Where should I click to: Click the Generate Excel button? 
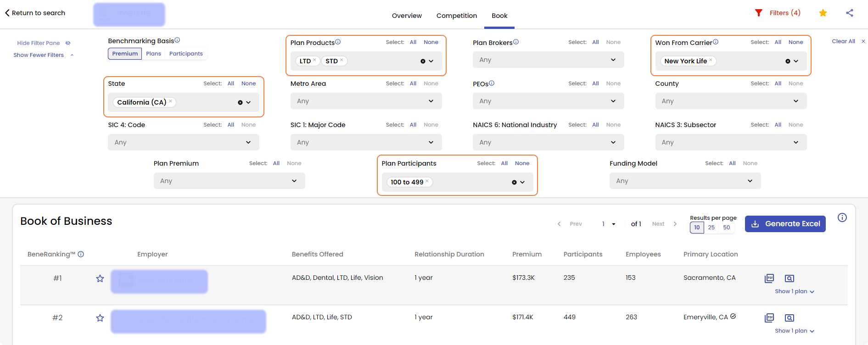[x=785, y=224]
